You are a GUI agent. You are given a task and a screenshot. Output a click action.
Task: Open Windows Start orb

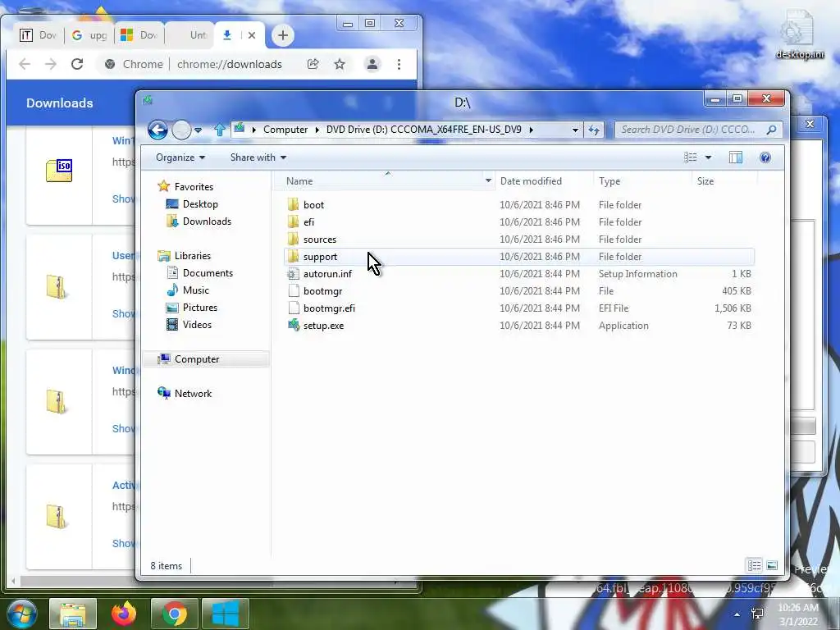21,614
